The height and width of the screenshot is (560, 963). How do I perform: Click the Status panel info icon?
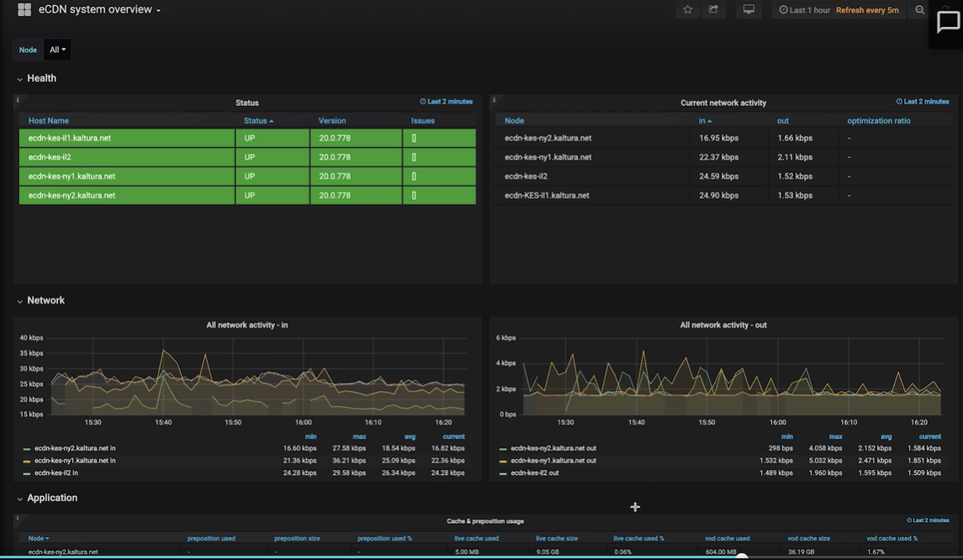click(18, 100)
